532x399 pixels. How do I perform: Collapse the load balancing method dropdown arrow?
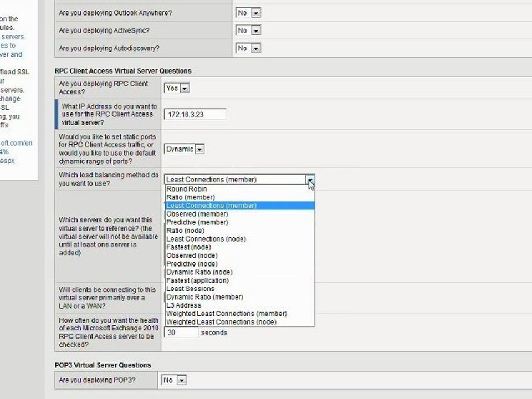click(x=310, y=180)
